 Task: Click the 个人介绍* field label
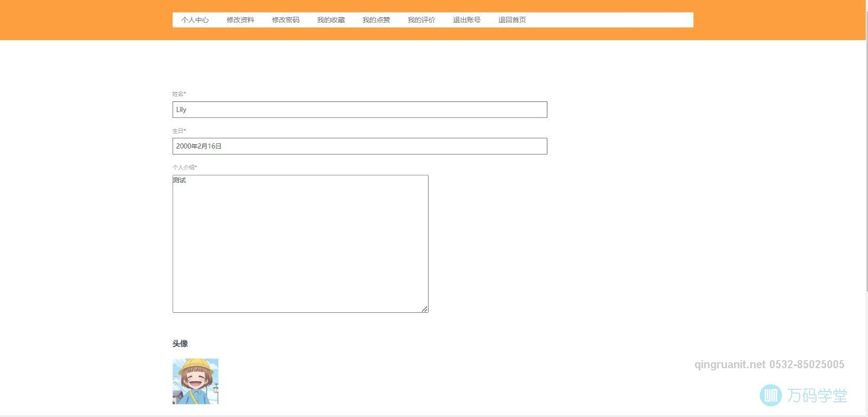pos(184,168)
